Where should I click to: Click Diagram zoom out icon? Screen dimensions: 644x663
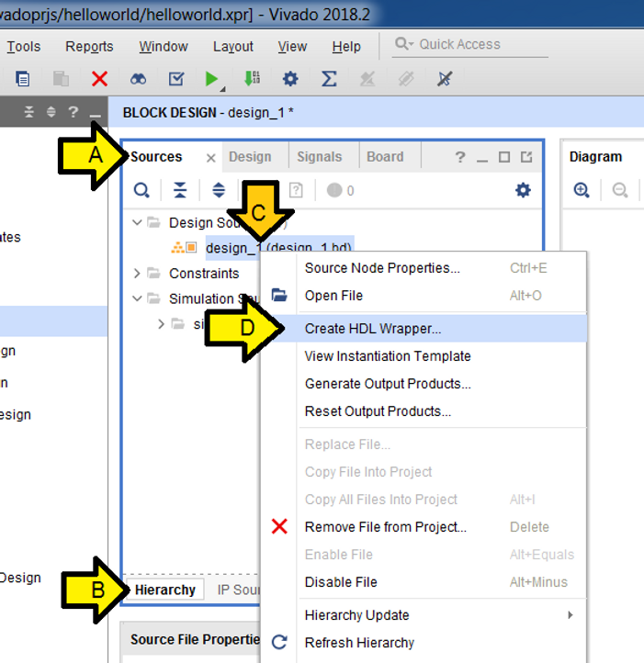620,190
